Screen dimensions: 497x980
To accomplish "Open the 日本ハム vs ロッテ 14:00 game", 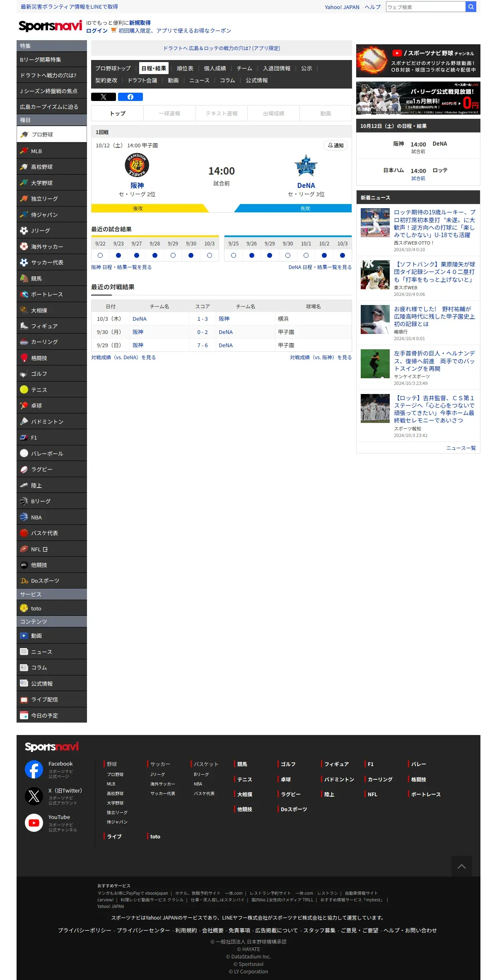I will pos(418,174).
